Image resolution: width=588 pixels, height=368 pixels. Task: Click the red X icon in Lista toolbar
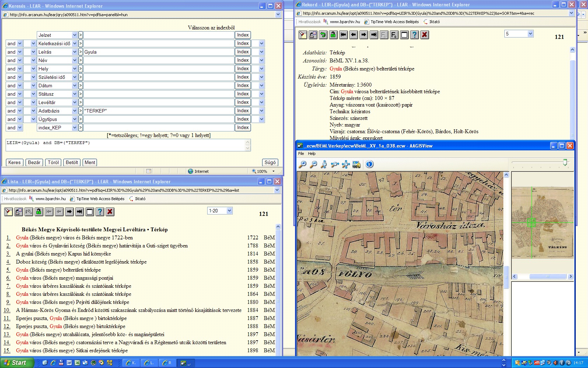pos(110,212)
